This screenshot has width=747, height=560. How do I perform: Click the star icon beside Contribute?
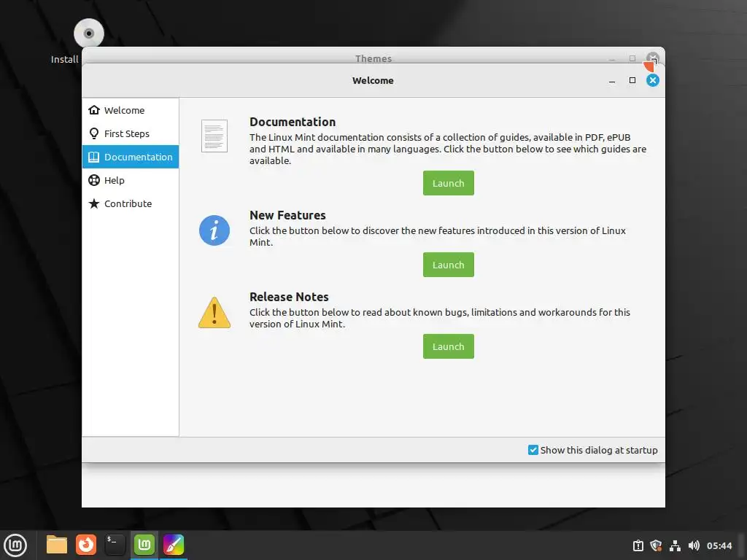tap(94, 204)
